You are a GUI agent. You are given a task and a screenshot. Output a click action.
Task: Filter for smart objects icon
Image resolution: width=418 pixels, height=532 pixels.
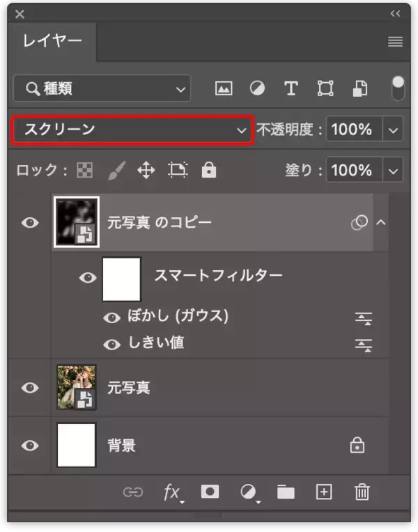(359, 89)
